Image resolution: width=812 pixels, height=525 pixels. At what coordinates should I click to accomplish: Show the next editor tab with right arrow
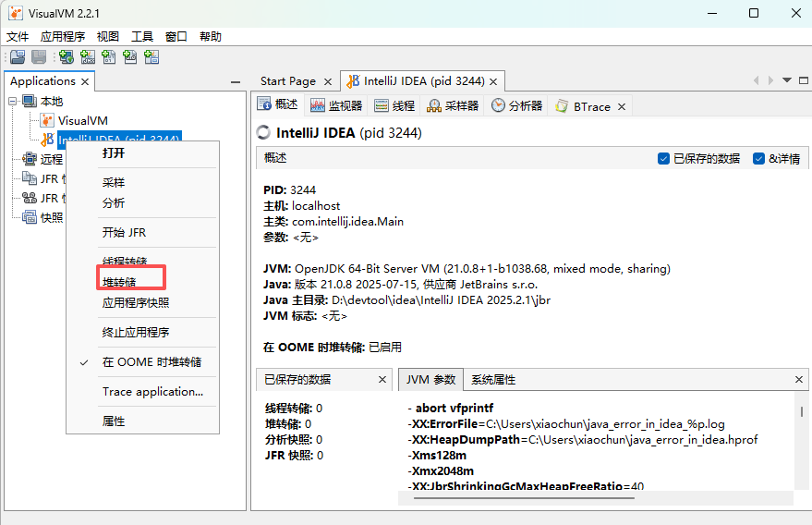click(x=770, y=80)
